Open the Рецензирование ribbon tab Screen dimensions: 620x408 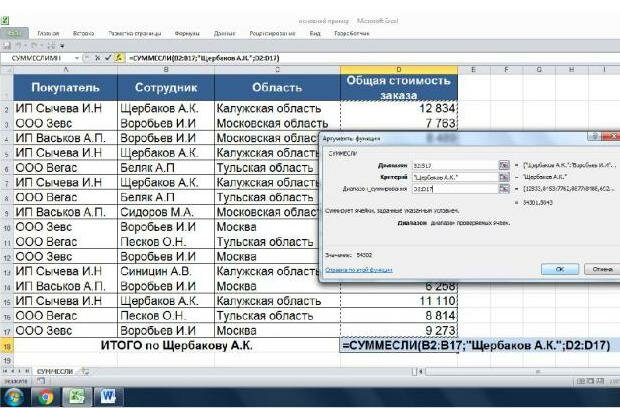[x=272, y=34]
